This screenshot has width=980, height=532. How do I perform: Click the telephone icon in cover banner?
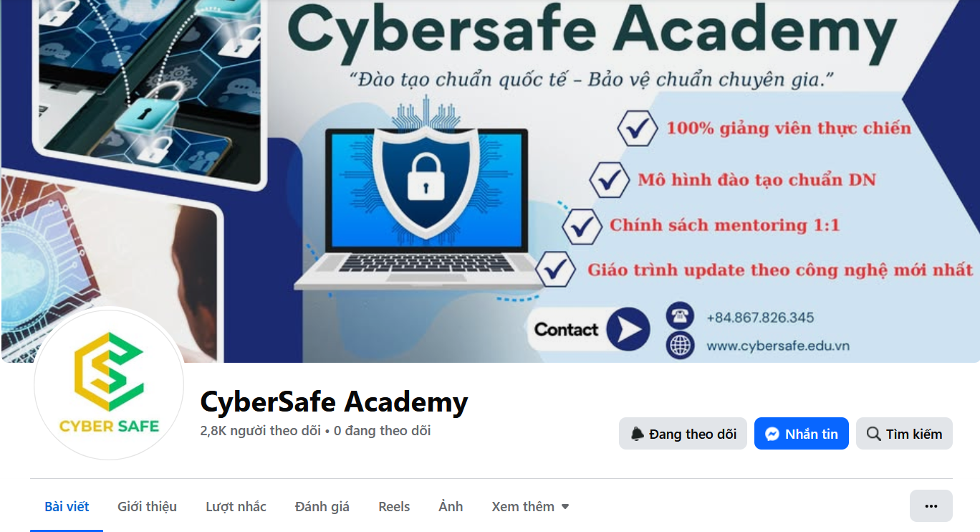point(679,317)
